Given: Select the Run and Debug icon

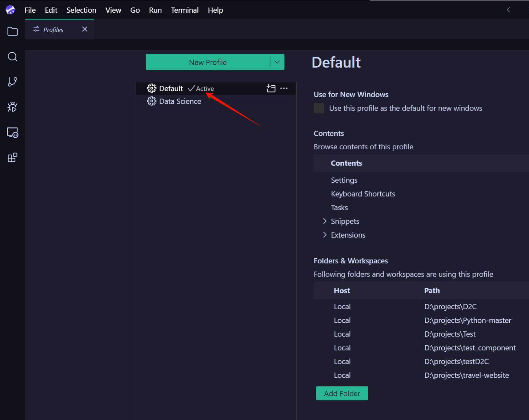Looking at the screenshot, I should coord(12,107).
